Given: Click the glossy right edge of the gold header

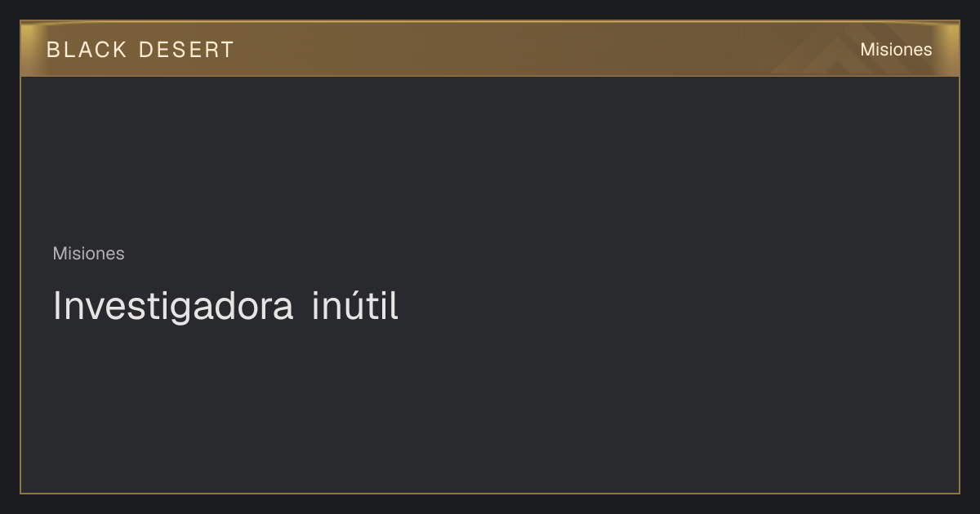Looking at the screenshot, I should 951,49.
